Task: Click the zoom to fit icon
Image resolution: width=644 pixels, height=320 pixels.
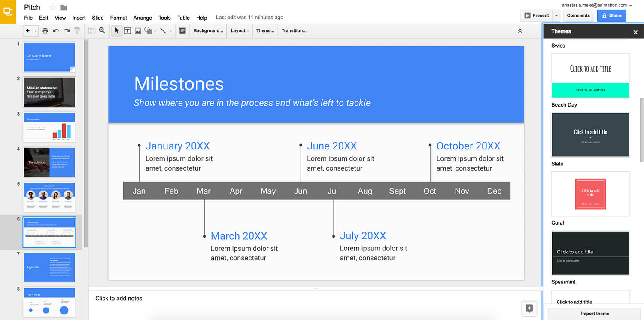Action: pyautogui.click(x=91, y=30)
